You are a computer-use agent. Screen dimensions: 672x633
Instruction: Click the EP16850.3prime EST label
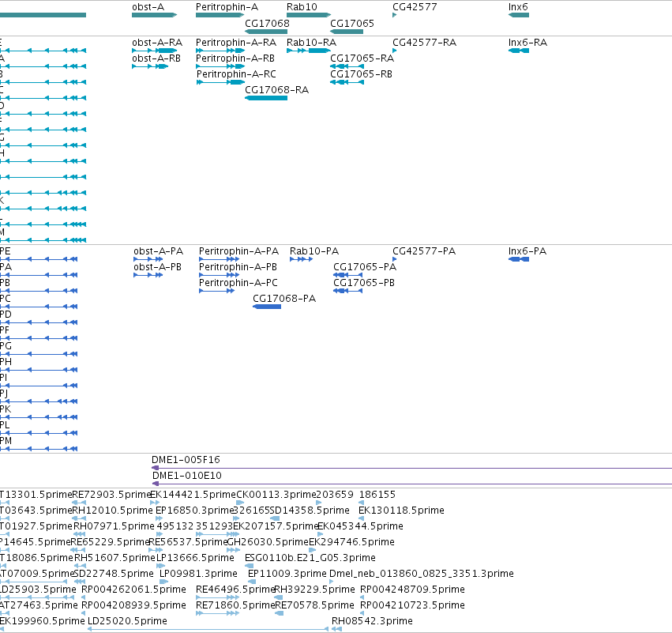pos(194,511)
